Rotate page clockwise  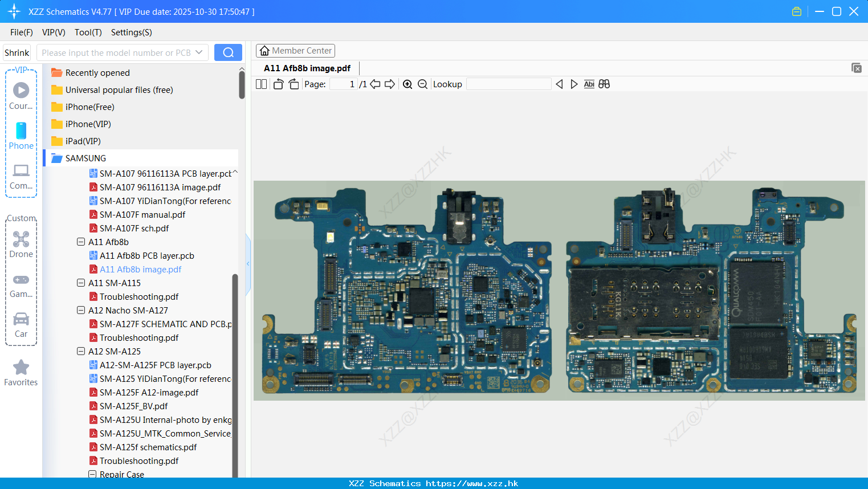tap(294, 84)
